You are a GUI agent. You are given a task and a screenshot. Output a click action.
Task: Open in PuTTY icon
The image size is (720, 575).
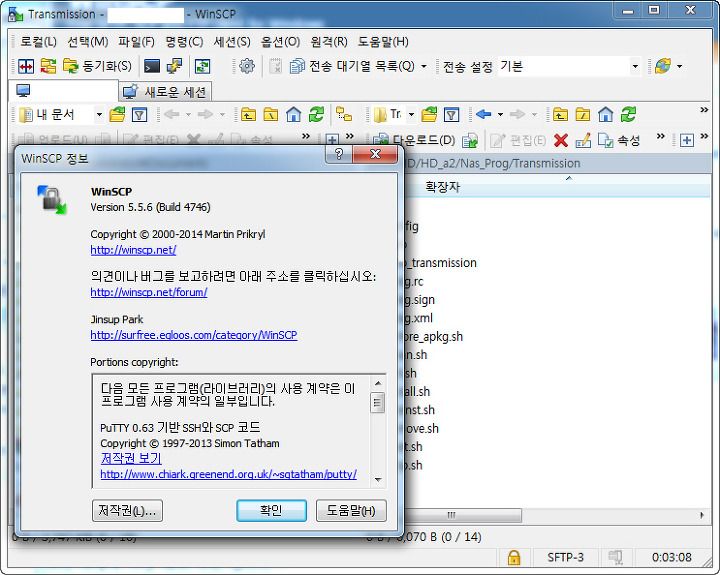[174, 67]
